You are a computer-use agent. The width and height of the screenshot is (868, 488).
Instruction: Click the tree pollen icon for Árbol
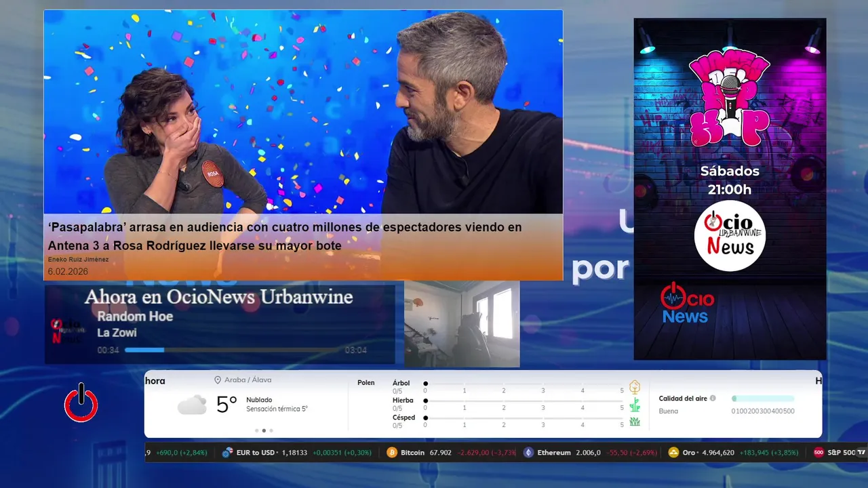click(635, 387)
